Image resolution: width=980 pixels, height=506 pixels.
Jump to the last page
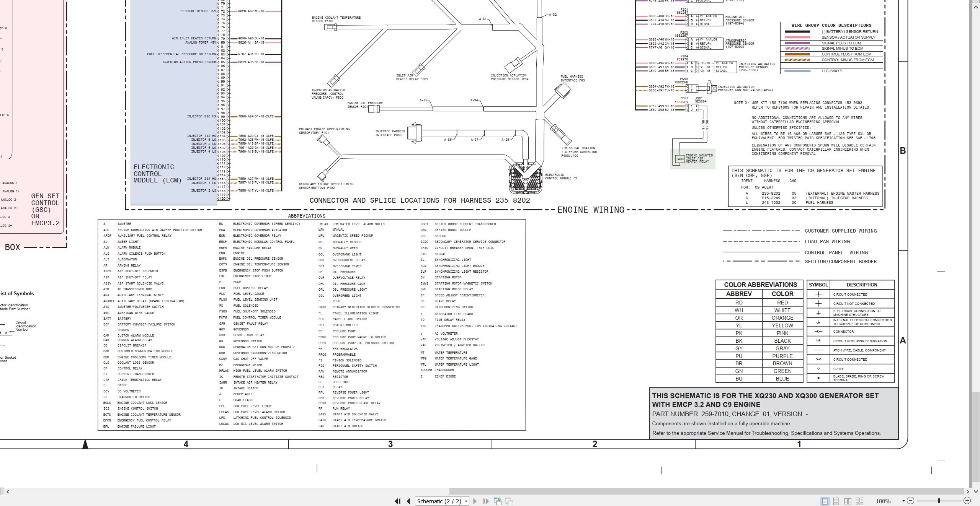[486, 501]
